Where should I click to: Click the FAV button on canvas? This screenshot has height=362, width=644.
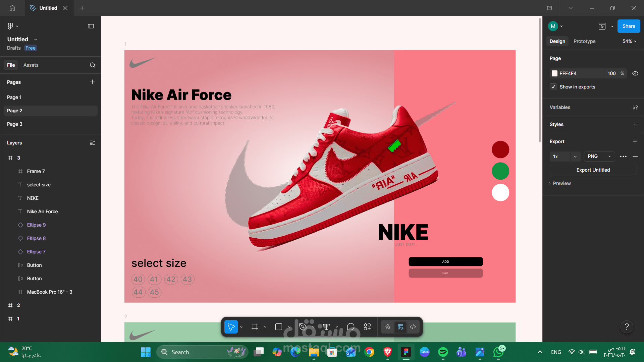445,273
